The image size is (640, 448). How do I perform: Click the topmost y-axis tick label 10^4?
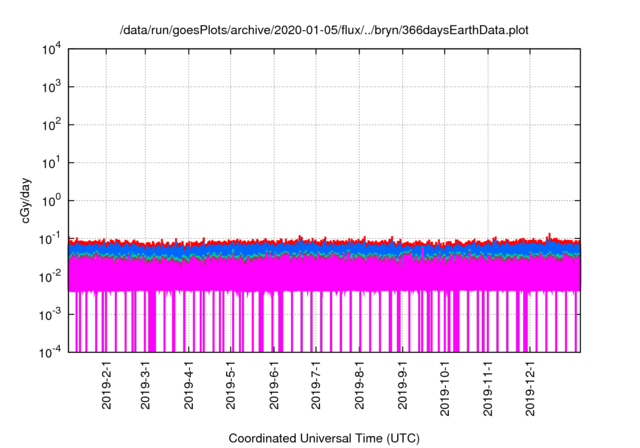pos(53,50)
